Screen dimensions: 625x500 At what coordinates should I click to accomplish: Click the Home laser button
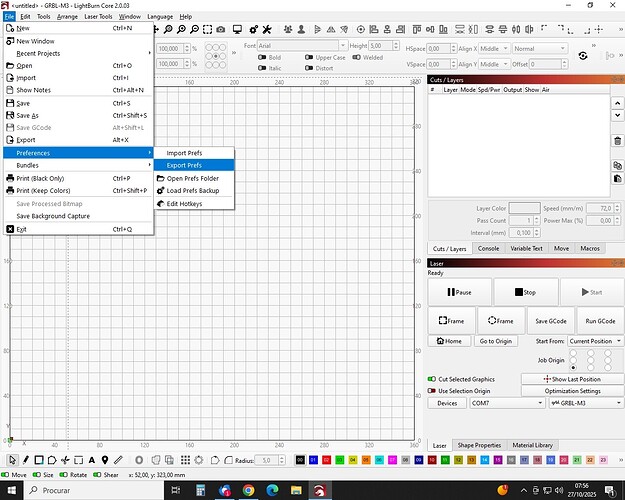tap(450, 341)
